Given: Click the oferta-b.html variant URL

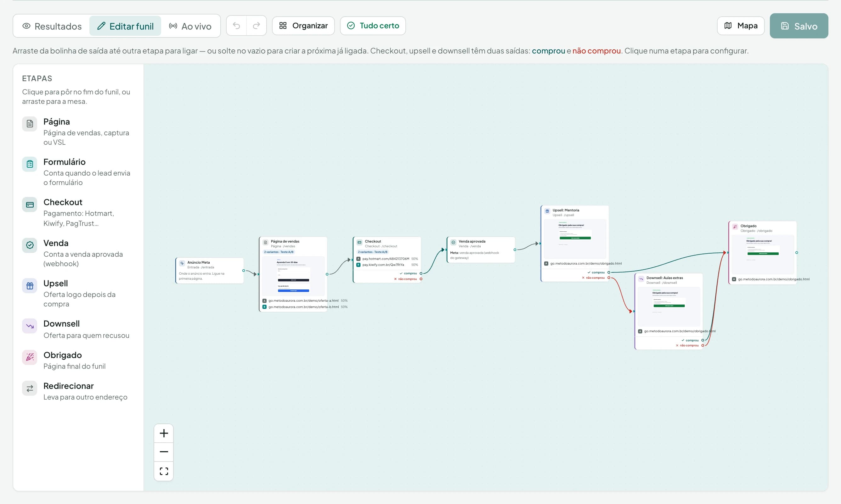Looking at the screenshot, I should point(303,307).
